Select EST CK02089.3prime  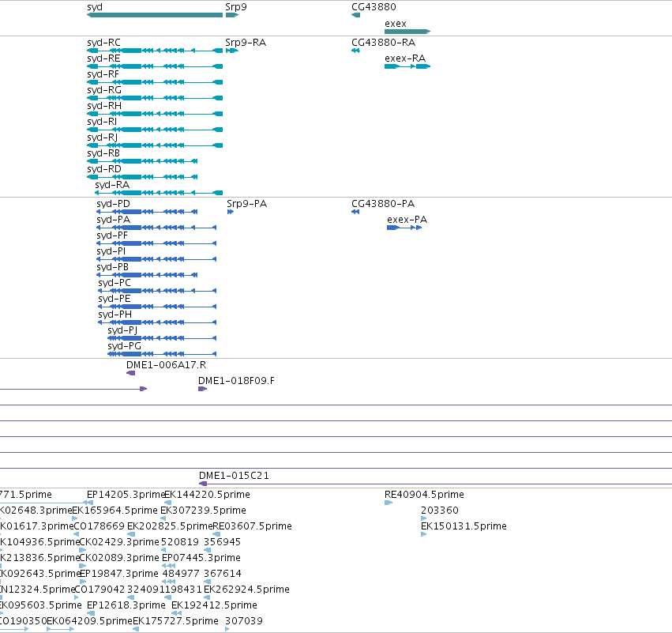click(83, 566)
